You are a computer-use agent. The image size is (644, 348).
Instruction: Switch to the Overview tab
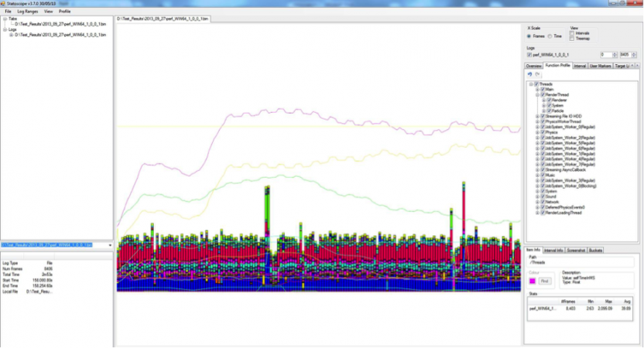(x=535, y=66)
